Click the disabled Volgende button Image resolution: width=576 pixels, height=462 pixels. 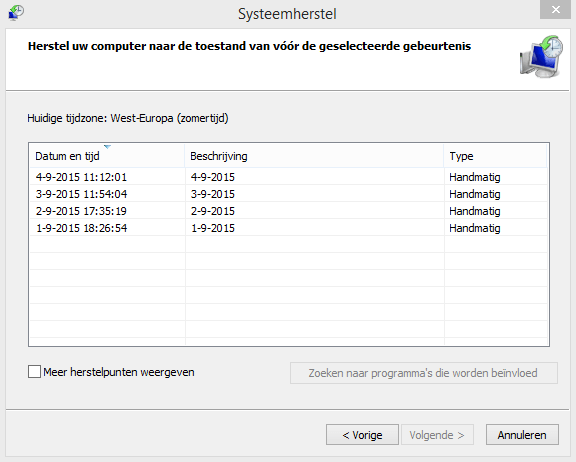(437, 435)
